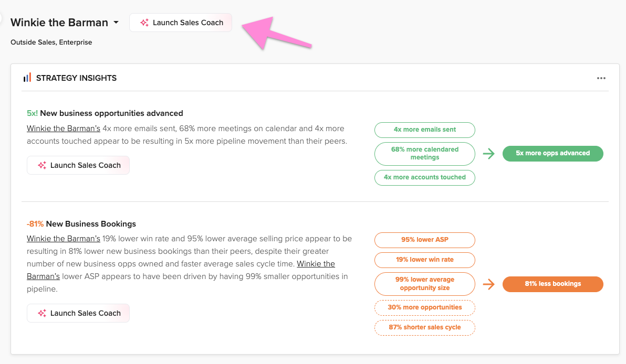The width and height of the screenshot is (626, 364).
Task: Click the sparkle icon in top Sales Coach button
Action: pos(144,23)
